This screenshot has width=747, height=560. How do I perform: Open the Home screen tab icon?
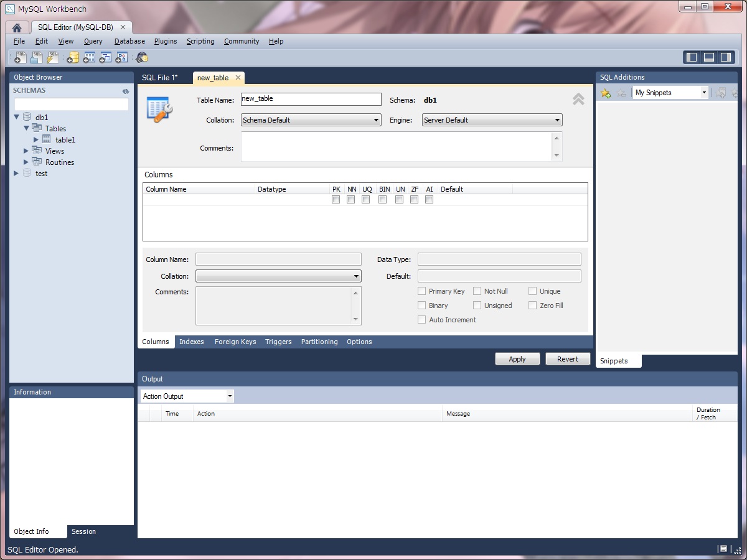(x=17, y=27)
